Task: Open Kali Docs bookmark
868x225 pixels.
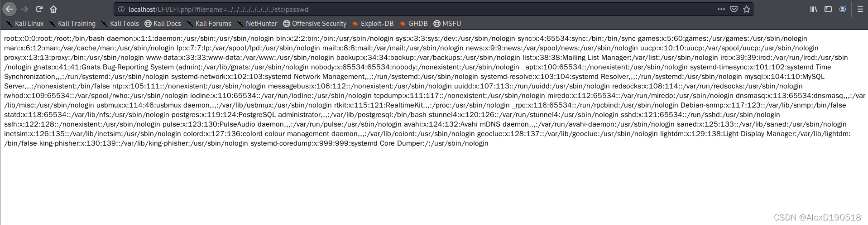Action: pos(163,24)
